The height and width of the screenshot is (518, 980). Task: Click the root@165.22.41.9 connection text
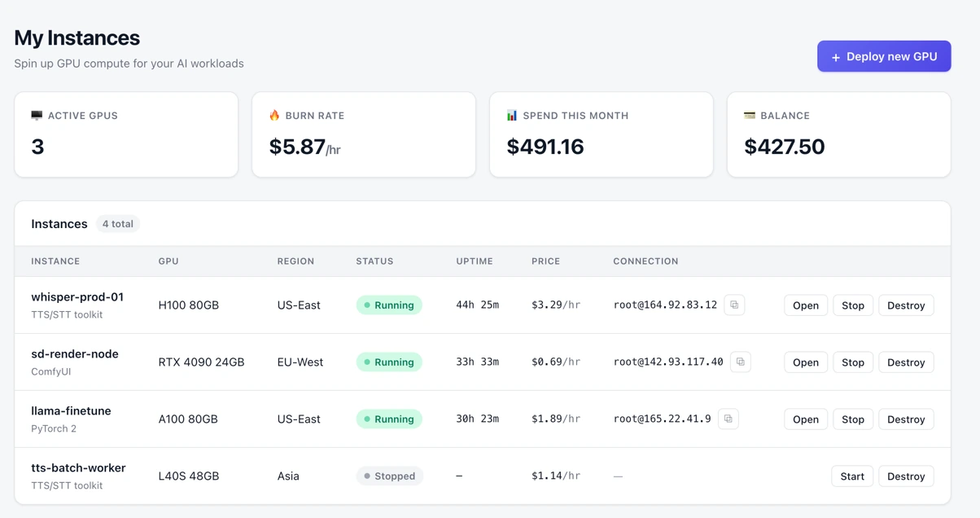[662, 419]
